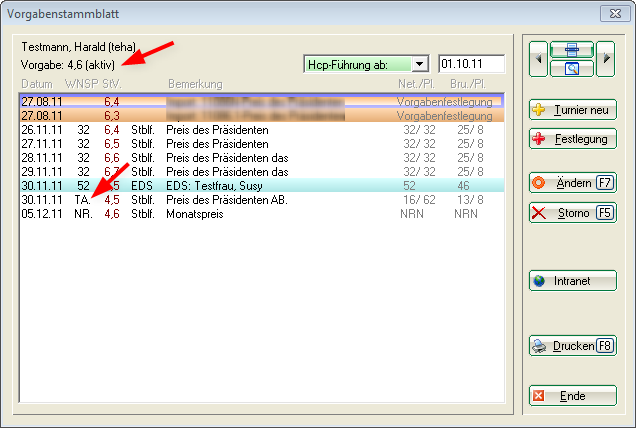
Task: Click the Bemerkung column header
Action: click(x=195, y=84)
